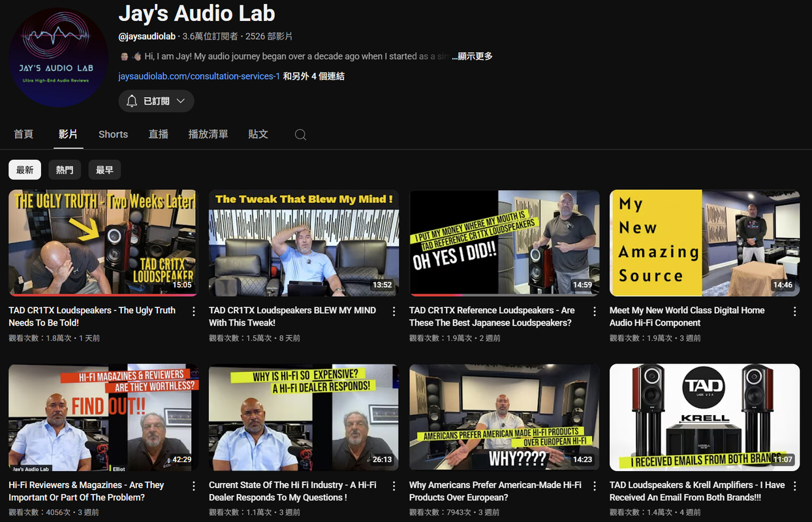
Task: Open menu for 'New World Class Digital' video
Action: tap(795, 312)
